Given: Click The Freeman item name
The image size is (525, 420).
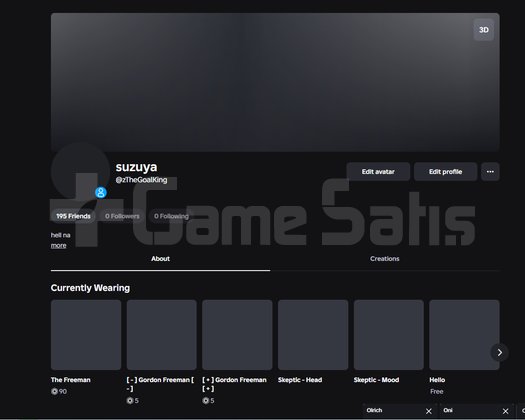Looking at the screenshot, I should click(x=71, y=380).
